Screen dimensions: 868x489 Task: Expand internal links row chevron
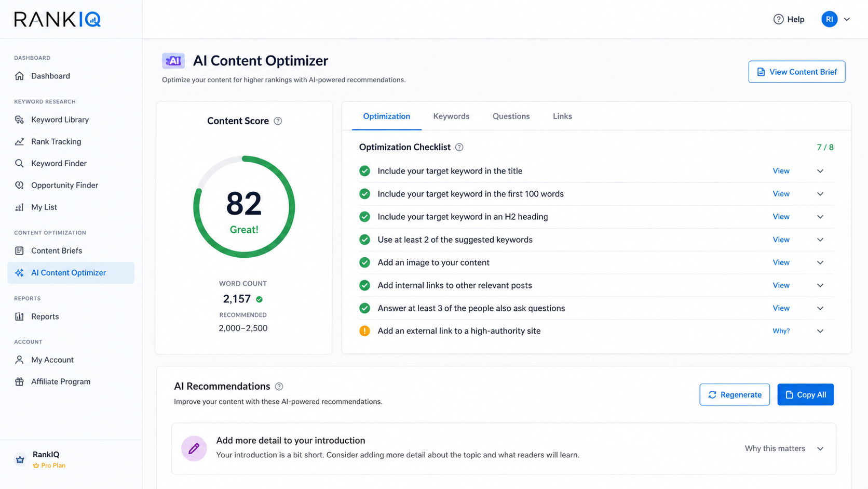tap(820, 285)
